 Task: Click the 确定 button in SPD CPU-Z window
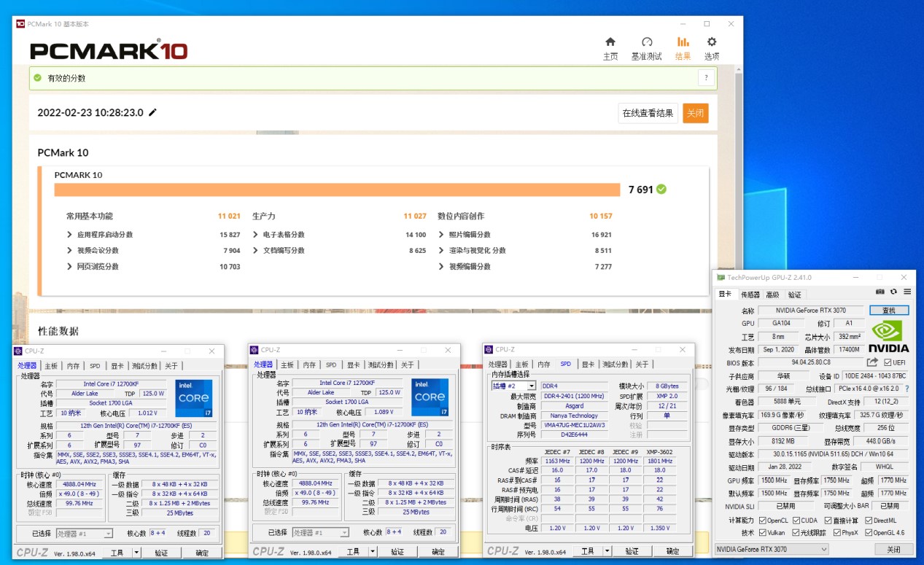(672, 552)
